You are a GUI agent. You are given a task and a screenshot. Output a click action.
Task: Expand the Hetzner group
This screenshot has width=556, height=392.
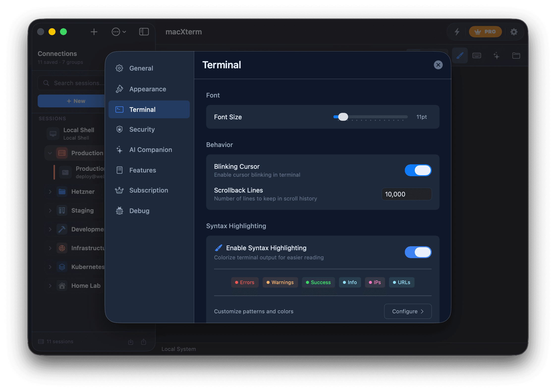50,192
